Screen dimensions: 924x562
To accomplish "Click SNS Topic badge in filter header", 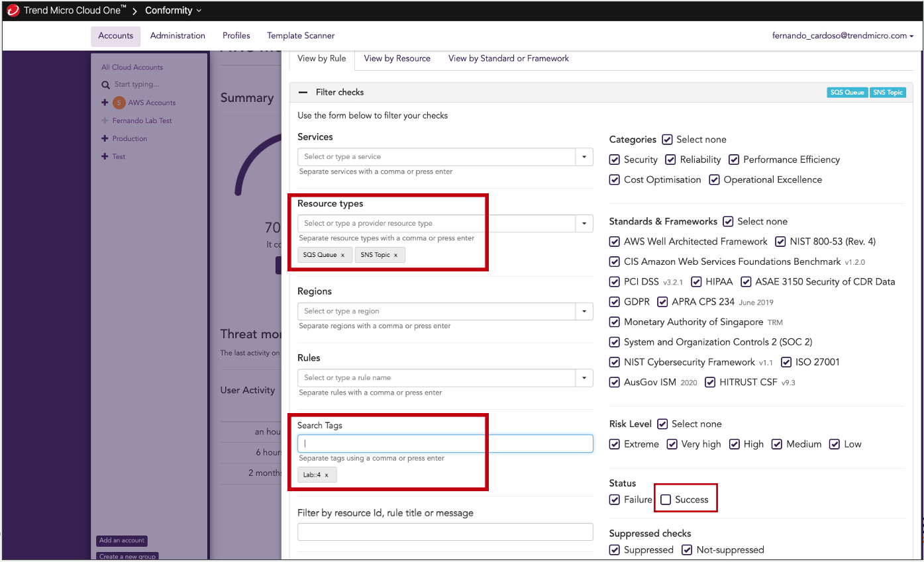I will point(888,93).
